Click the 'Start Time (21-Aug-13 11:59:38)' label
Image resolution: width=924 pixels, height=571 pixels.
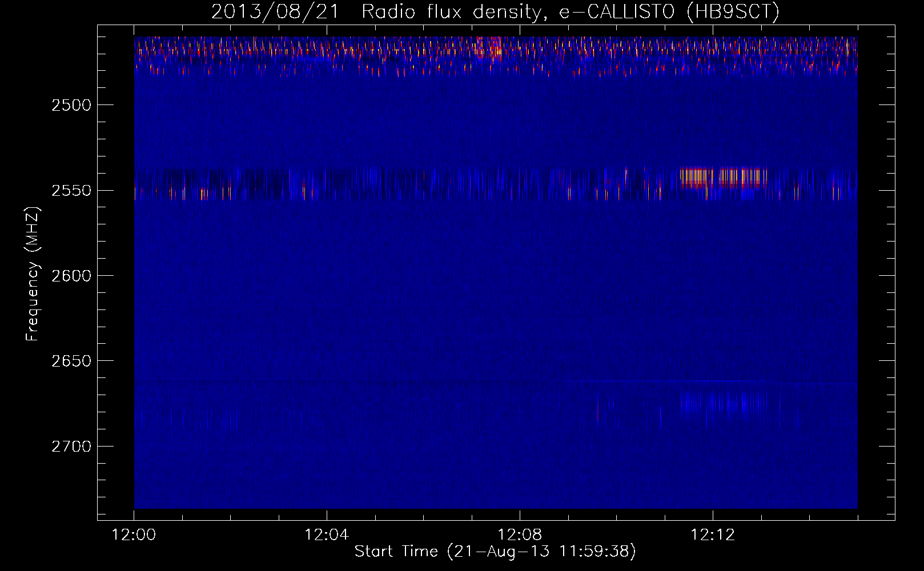tap(495, 552)
